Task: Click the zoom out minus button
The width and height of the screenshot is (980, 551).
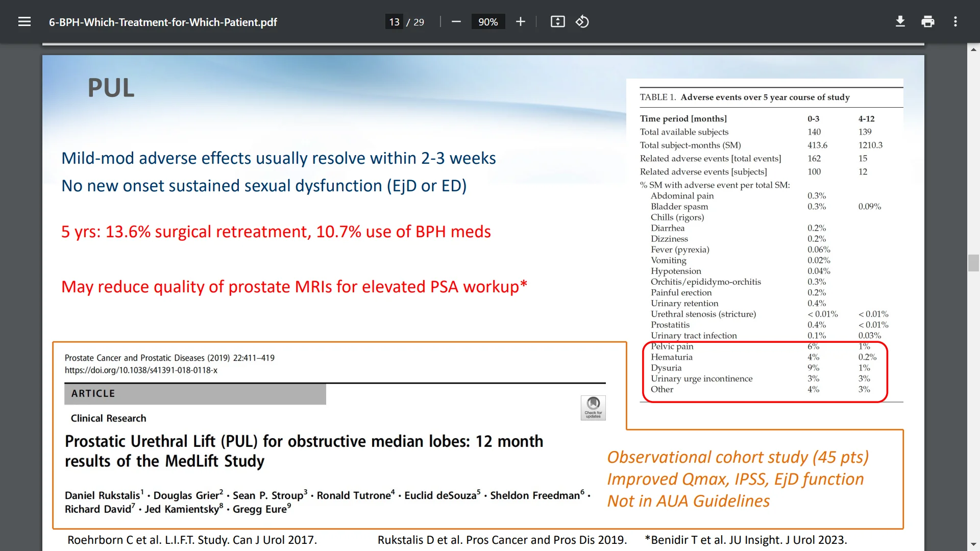Action: (456, 21)
